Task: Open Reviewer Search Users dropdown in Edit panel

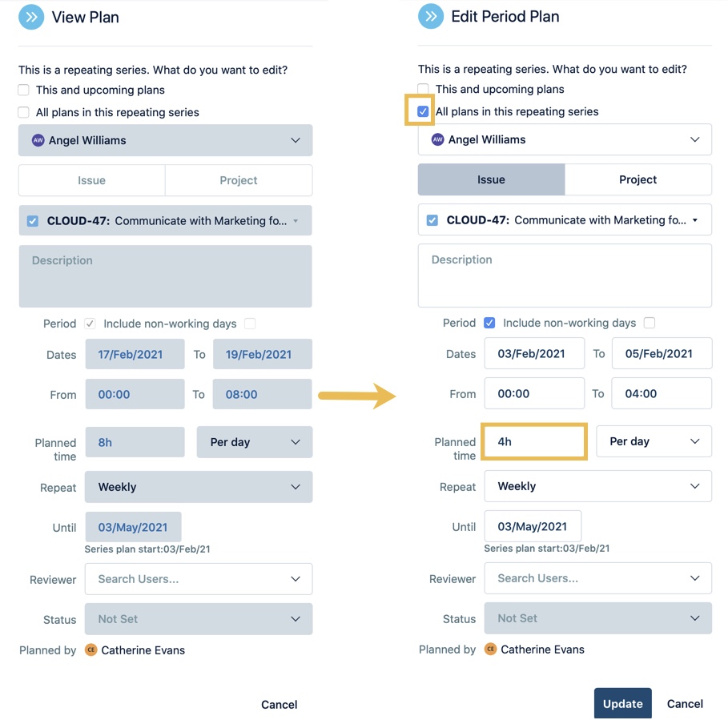Action: 597,578
